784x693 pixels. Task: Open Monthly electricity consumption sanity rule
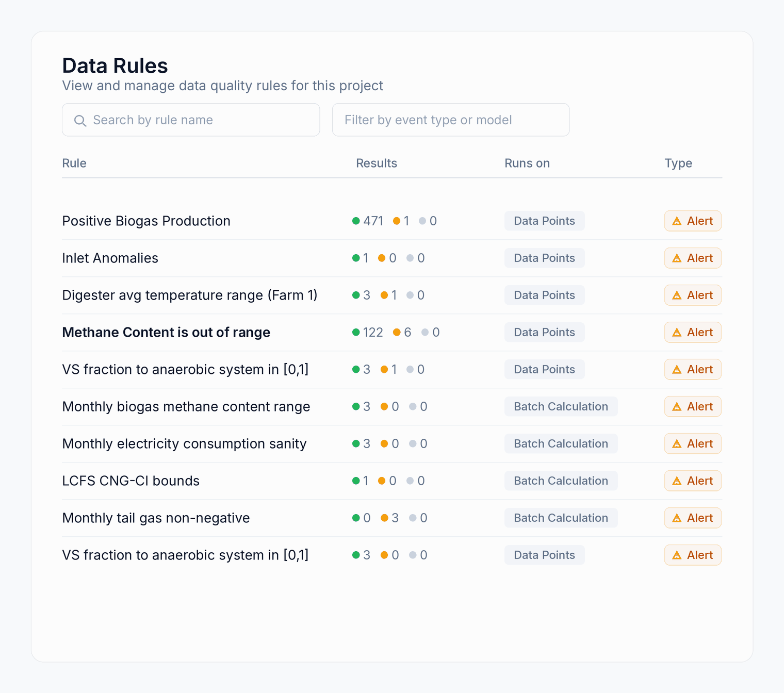185,443
